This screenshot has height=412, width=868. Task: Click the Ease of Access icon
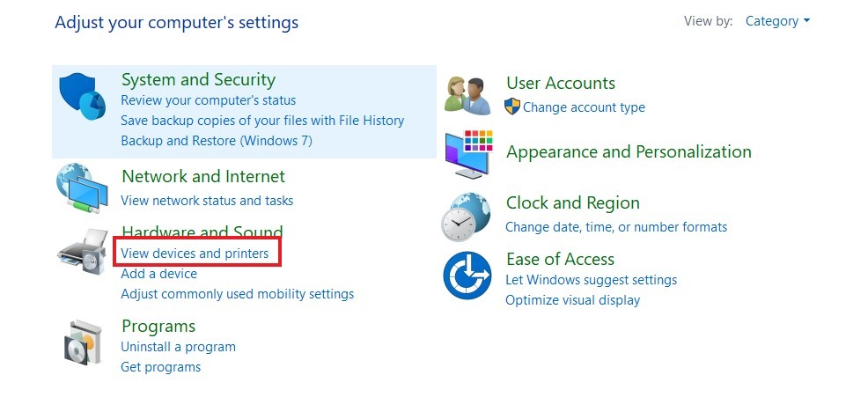[x=467, y=276]
